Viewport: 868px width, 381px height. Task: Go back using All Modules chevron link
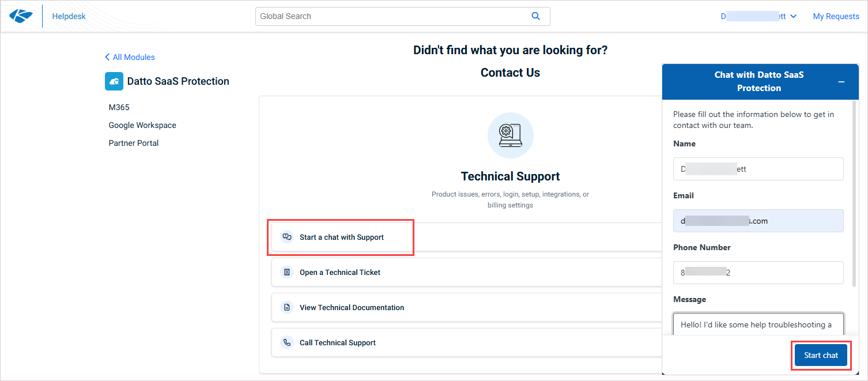(130, 57)
